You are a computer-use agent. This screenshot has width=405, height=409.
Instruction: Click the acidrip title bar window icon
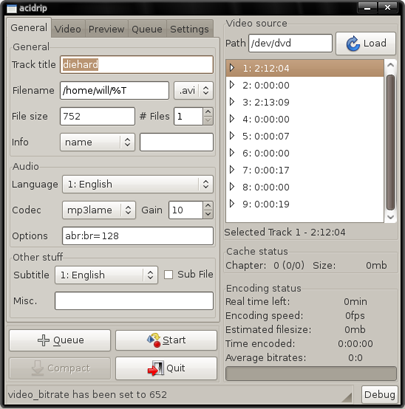[12, 8]
